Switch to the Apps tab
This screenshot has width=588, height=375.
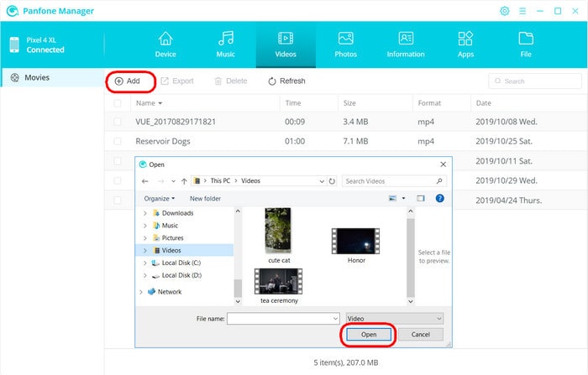click(x=465, y=44)
